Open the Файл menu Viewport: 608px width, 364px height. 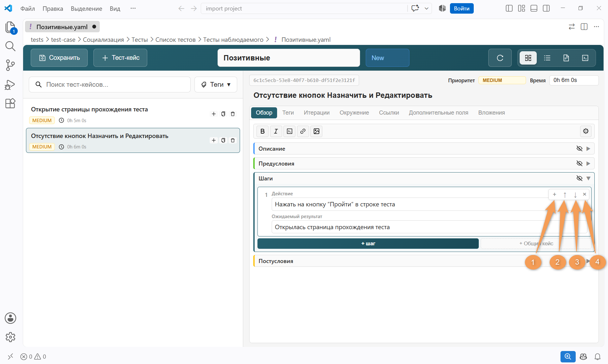pyautogui.click(x=28, y=9)
